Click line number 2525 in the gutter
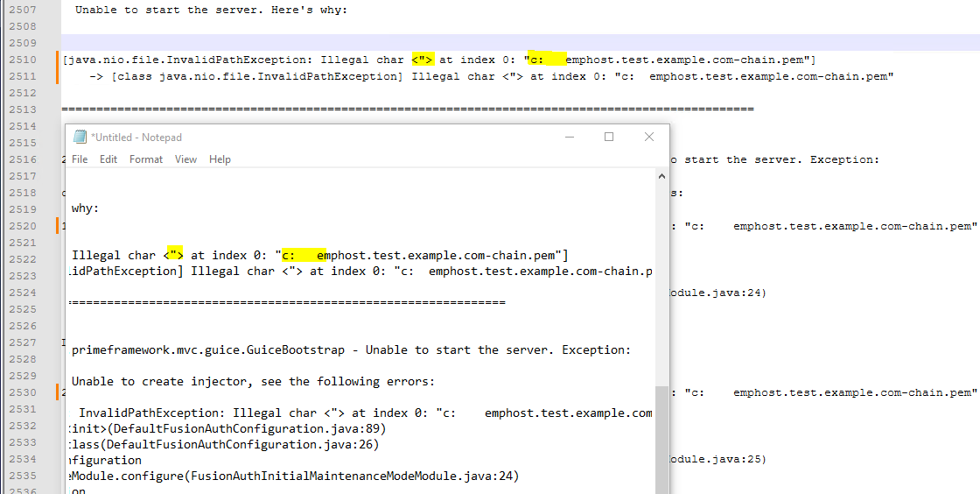 tap(24, 309)
